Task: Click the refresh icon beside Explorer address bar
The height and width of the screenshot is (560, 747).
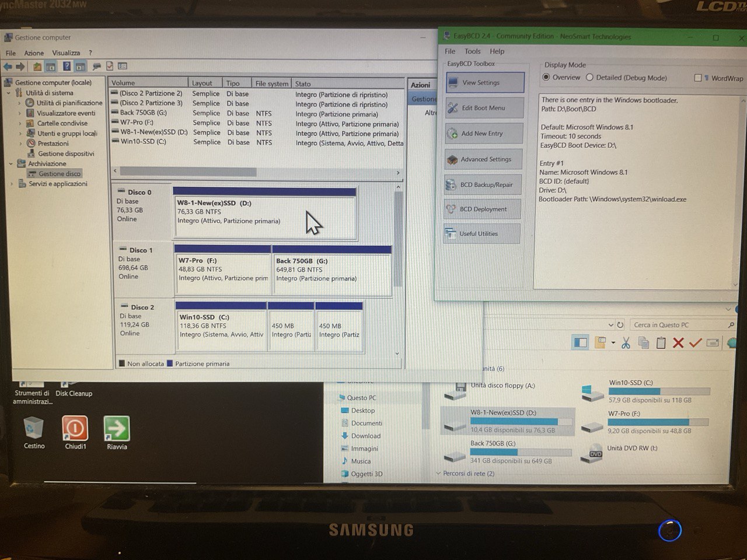Action: (x=620, y=325)
